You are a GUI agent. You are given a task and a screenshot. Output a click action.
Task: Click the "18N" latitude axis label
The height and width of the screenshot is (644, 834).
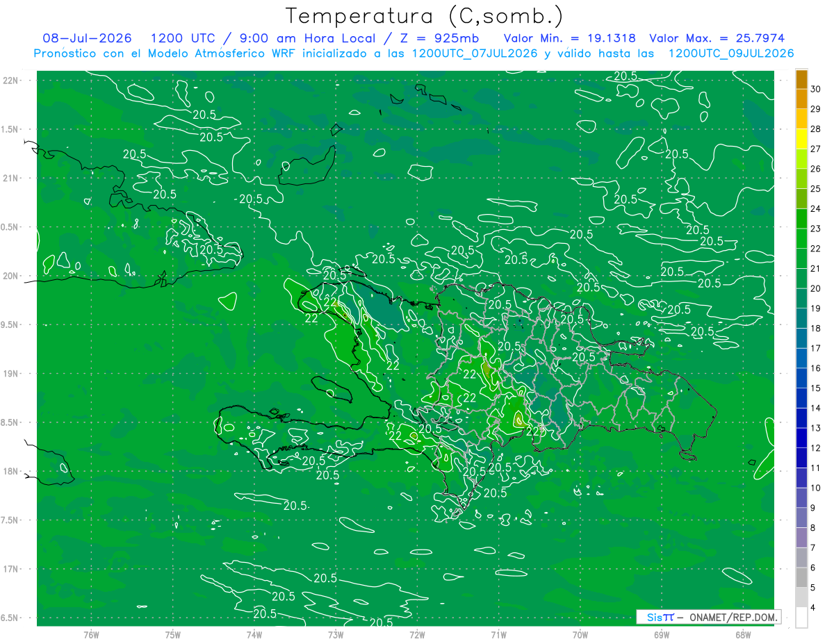coord(11,471)
